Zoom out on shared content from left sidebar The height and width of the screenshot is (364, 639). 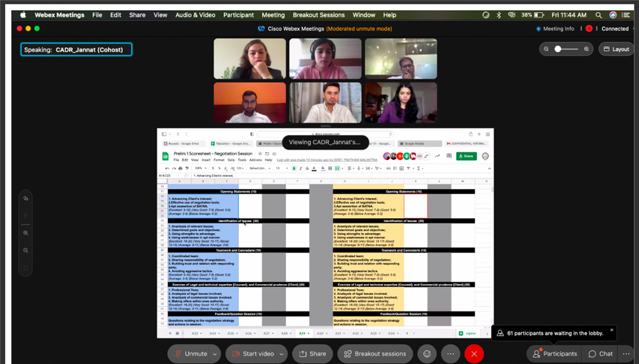click(x=26, y=250)
